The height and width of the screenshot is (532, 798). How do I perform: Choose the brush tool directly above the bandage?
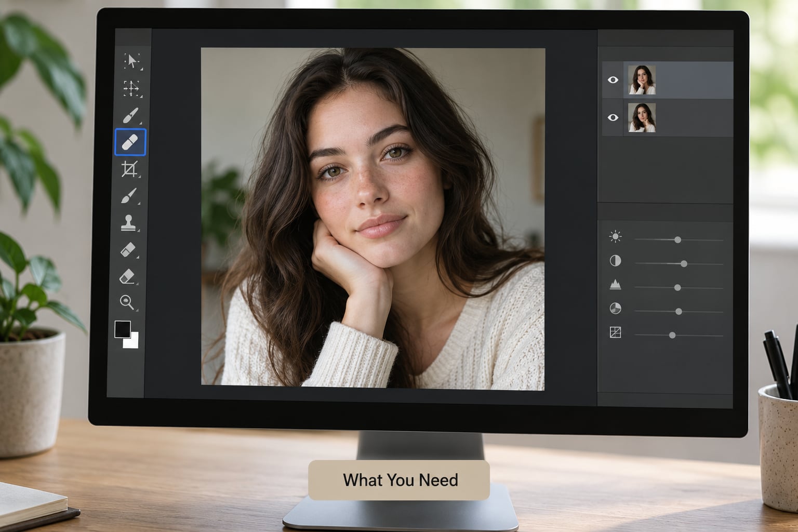pyautogui.click(x=130, y=115)
